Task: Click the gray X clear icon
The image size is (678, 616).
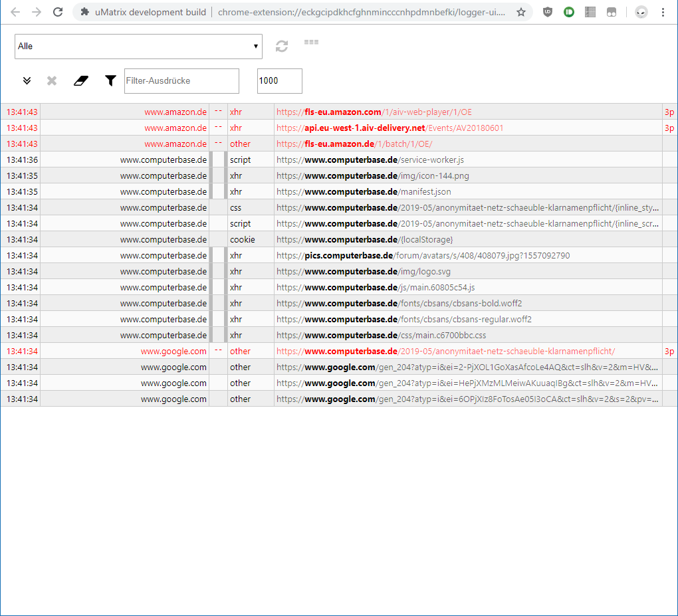Action: pyautogui.click(x=52, y=81)
